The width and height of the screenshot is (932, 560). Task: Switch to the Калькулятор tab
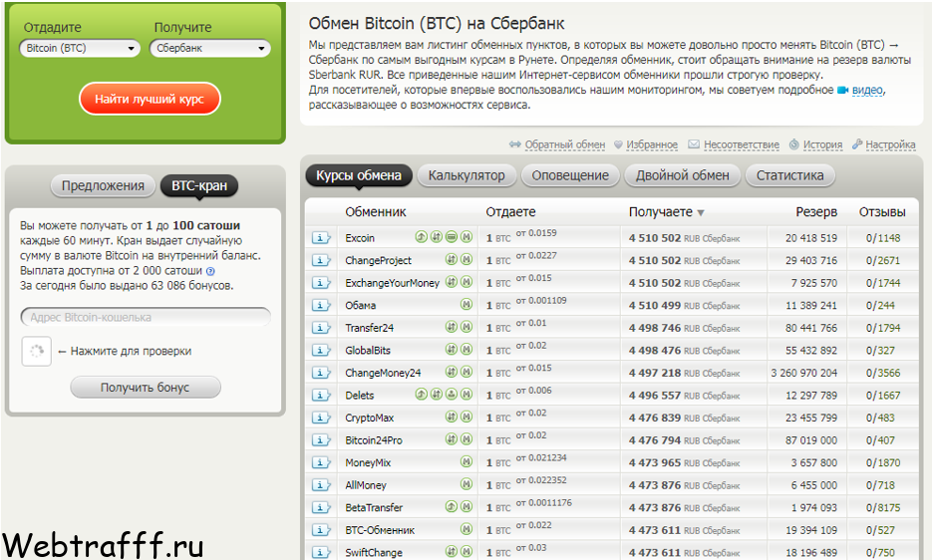coord(466,175)
